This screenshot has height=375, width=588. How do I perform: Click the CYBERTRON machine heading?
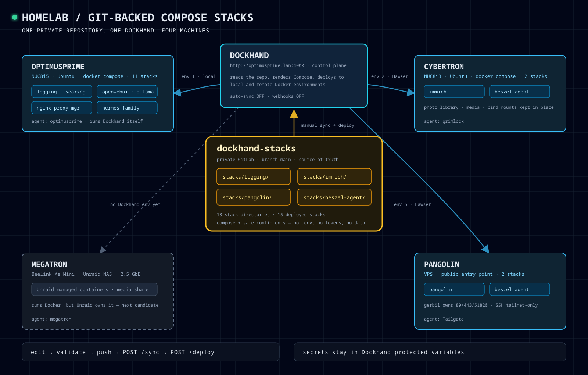444,67
